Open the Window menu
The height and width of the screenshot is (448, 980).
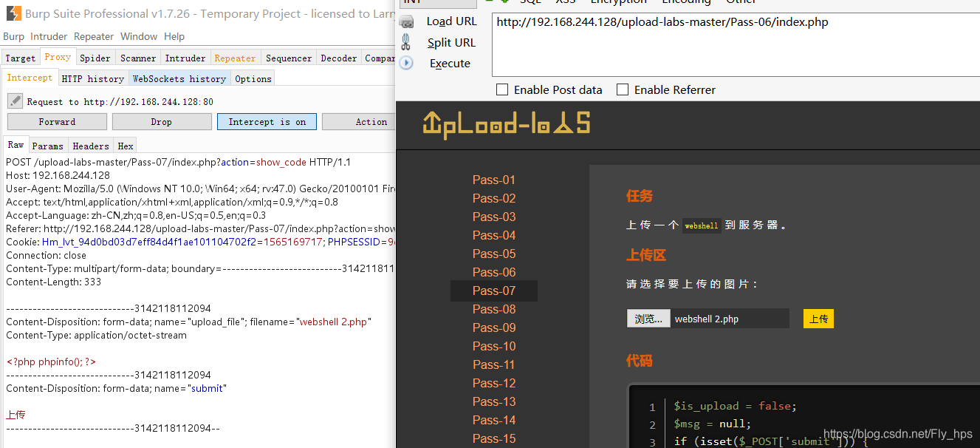pos(139,36)
